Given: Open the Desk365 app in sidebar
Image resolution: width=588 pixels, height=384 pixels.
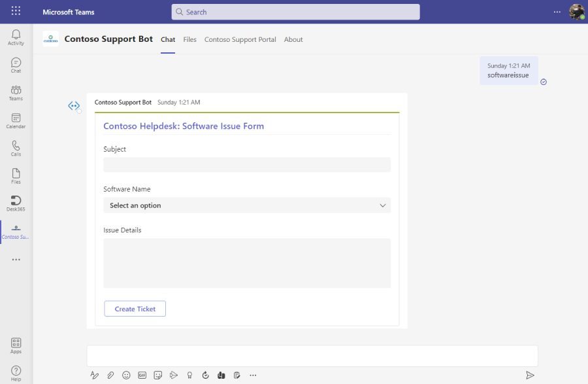Looking at the screenshot, I should coord(16,204).
